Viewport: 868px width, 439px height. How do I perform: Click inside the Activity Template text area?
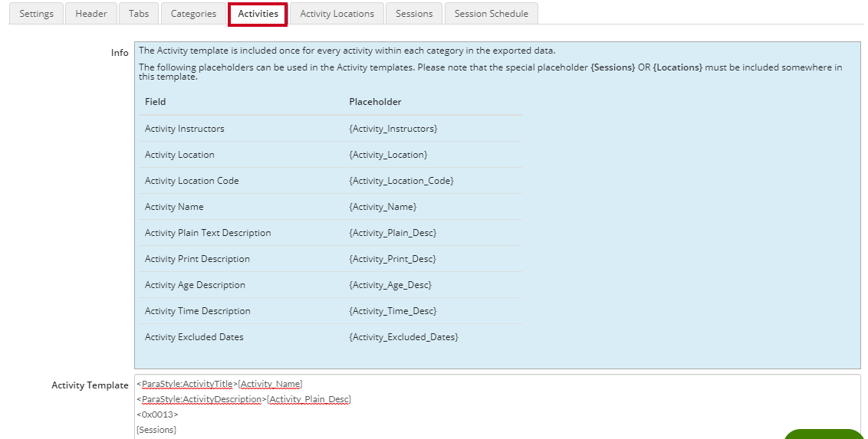[x=497, y=407]
